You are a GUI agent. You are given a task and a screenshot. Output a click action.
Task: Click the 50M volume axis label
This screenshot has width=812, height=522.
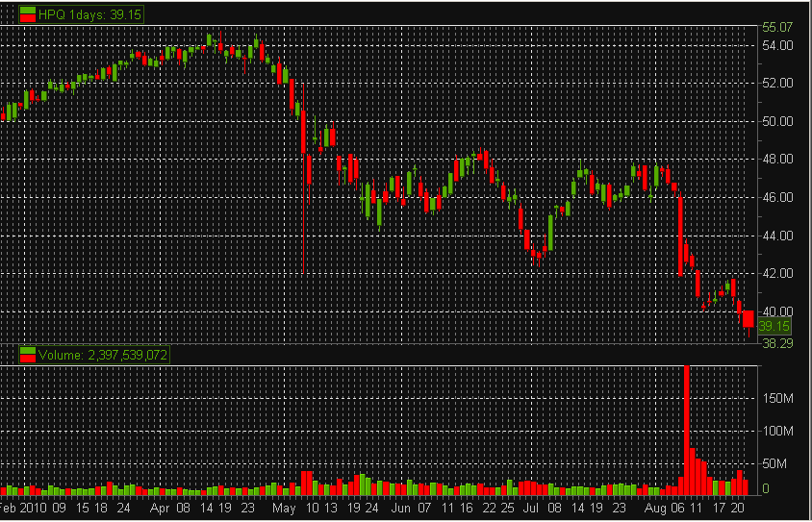point(774,463)
